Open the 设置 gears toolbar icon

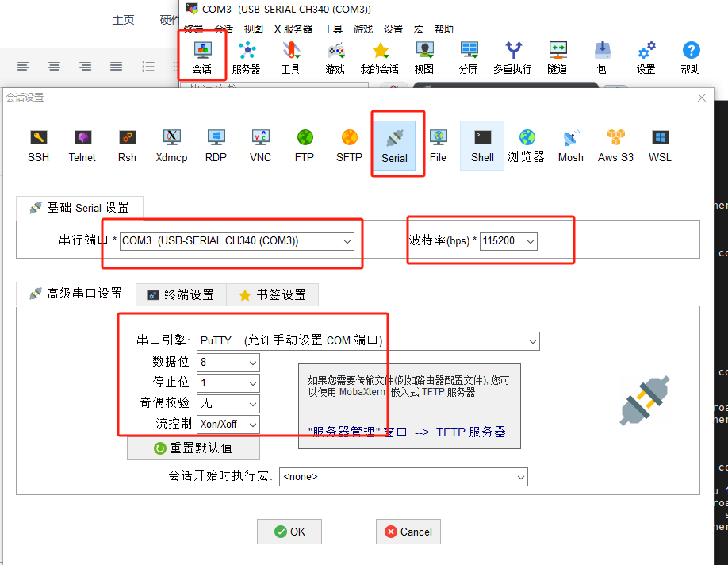coord(646,57)
